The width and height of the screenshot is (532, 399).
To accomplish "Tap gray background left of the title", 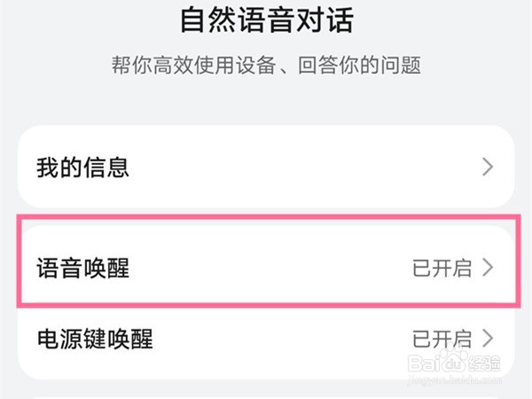I will click(71, 22).
